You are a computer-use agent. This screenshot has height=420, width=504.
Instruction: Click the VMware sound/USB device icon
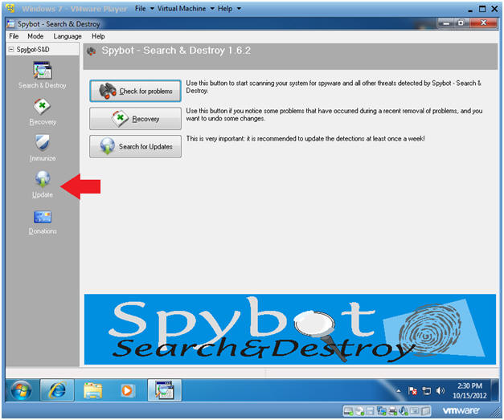(x=404, y=410)
